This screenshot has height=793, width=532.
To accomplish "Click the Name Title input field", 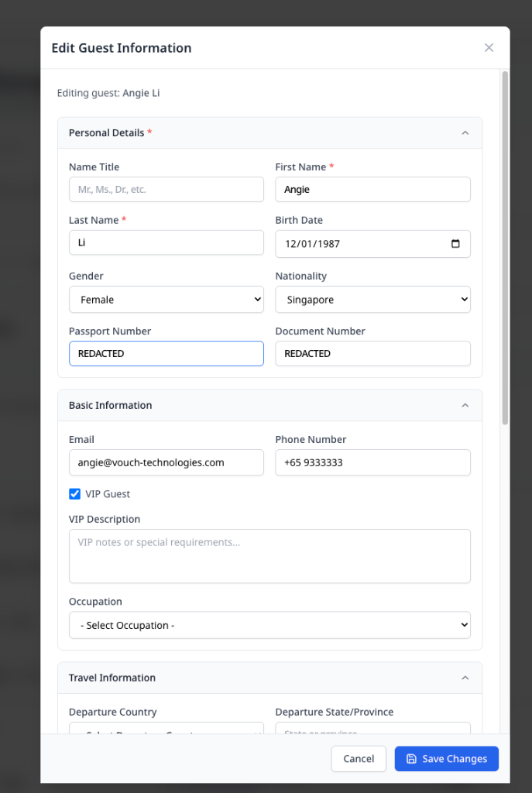I will [166, 190].
